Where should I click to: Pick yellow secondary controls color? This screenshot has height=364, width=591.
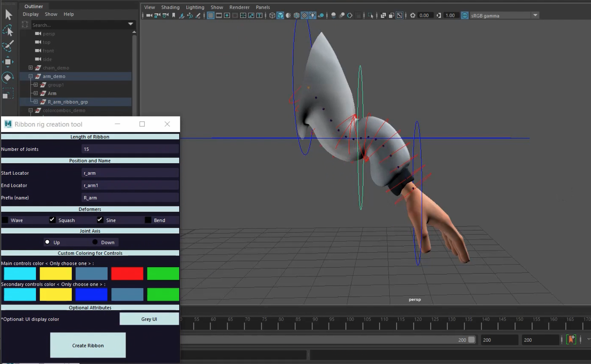[x=55, y=295]
